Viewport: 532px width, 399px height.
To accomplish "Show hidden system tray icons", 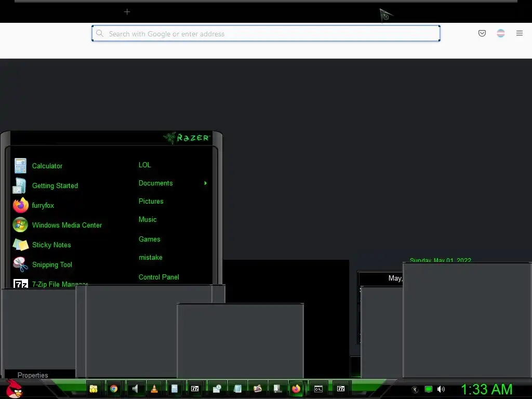I will pyautogui.click(x=415, y=390).
